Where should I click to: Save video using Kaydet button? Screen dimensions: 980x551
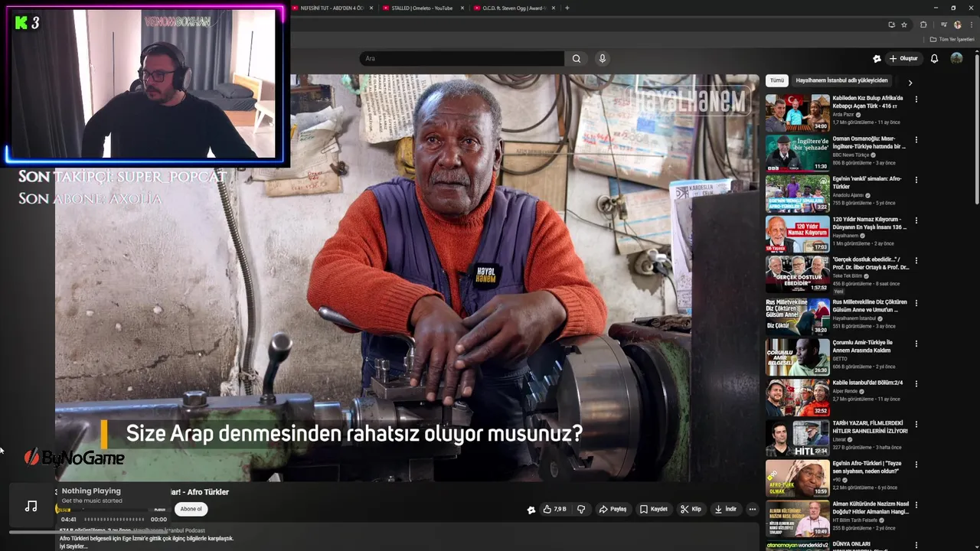point(654,509)
